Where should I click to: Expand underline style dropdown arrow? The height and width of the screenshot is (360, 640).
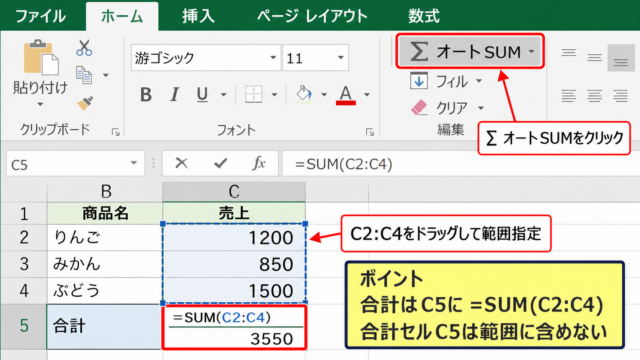click(x=223, y=95)
